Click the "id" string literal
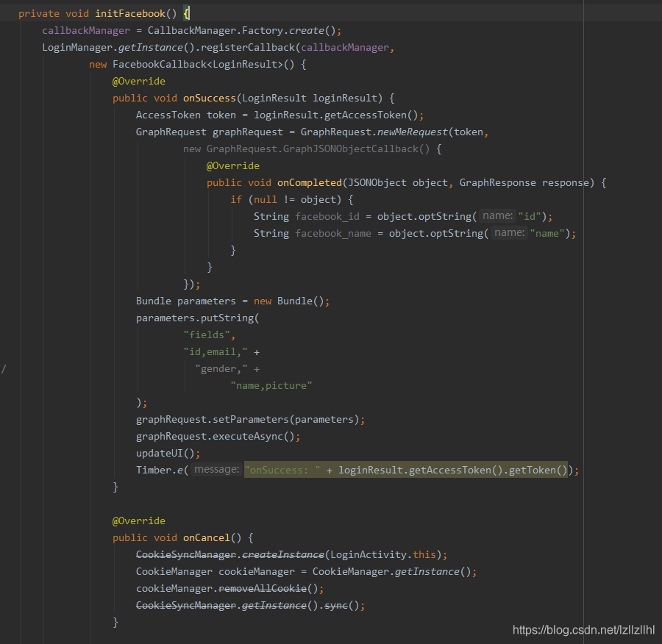Viewport: 662px width, 644px height. click(530, 216)
